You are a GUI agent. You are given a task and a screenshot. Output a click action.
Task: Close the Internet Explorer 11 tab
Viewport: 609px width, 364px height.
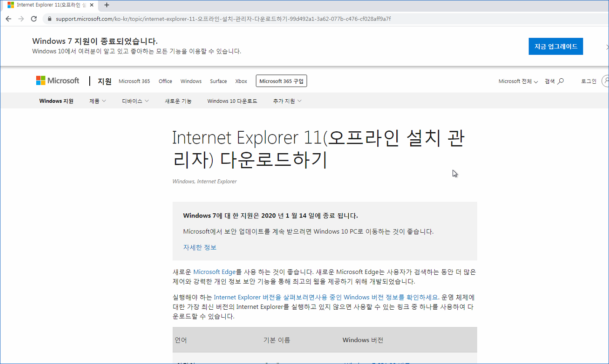[x=92, y=5]
